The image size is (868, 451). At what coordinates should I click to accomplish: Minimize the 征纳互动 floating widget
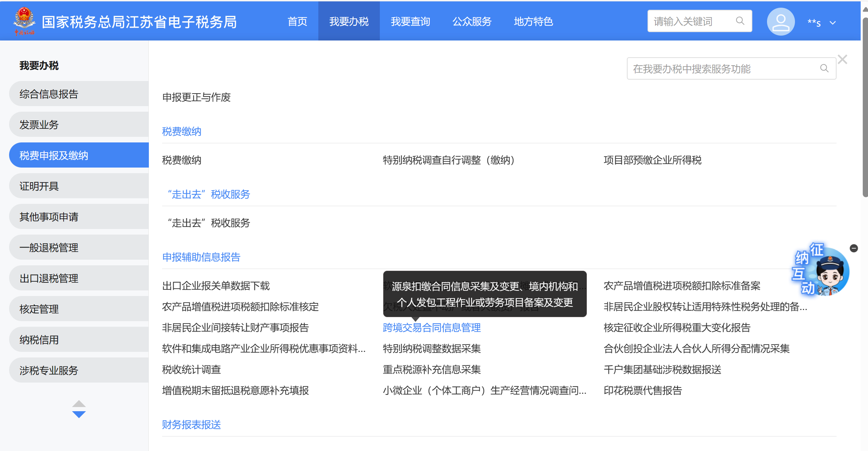pos(854,248)
